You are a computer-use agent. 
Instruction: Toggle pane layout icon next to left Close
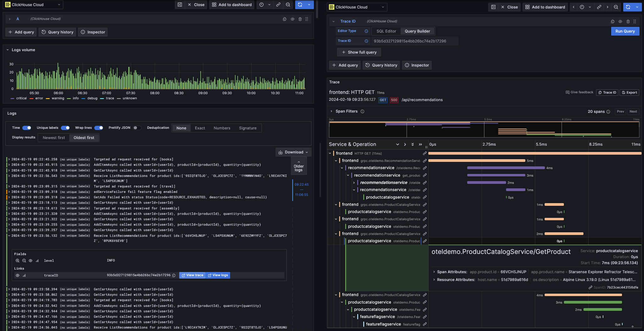click(180, 5)
